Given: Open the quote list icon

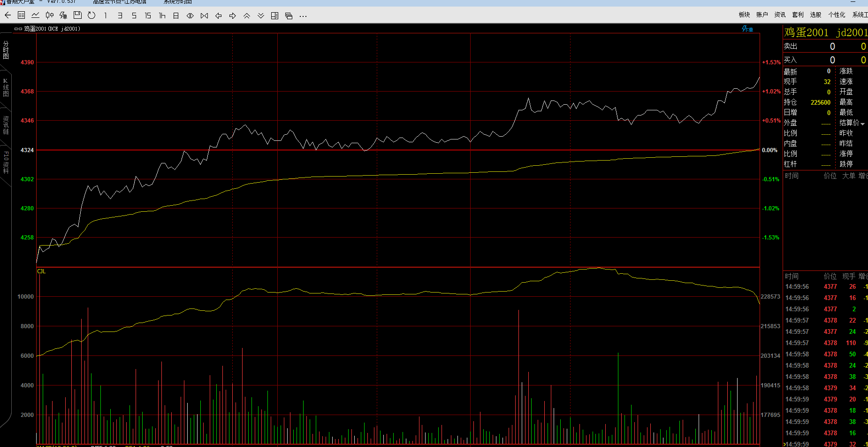Looking at the screenshot, I should click(22, 15).
